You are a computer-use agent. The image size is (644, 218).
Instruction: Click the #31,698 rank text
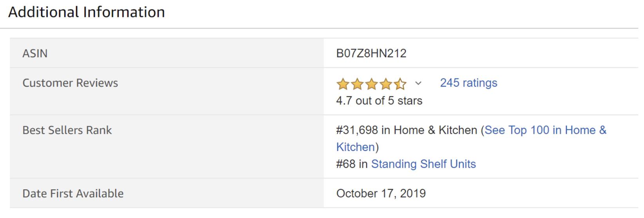pyautogui.click(x=357, y=130)
